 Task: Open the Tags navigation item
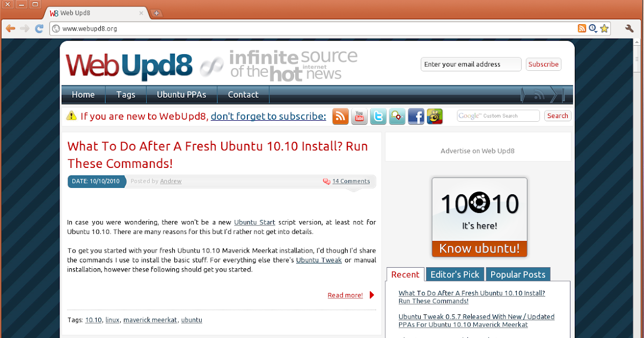126,94
